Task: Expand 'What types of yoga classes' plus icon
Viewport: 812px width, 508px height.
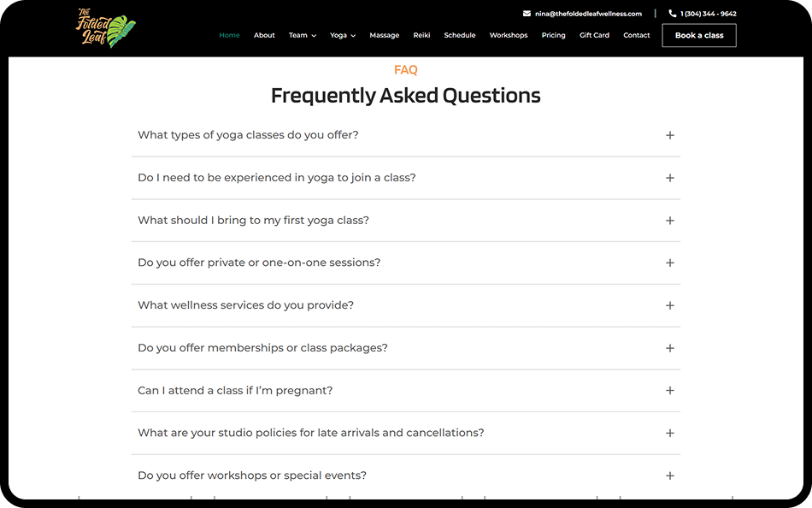Action: 669,135
